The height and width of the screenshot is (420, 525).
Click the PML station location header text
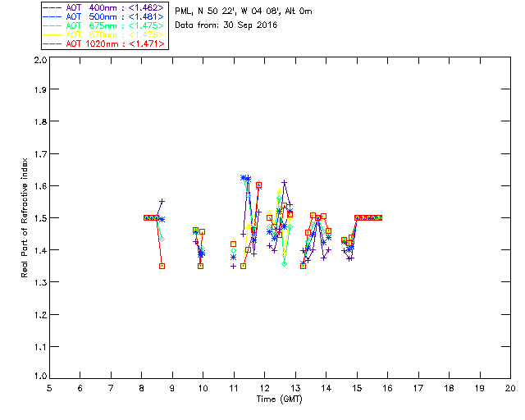pos(244,11)
